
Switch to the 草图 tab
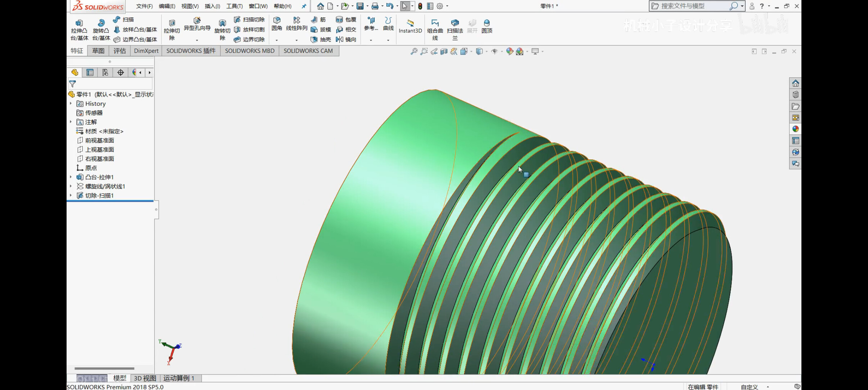click(98, 51)
